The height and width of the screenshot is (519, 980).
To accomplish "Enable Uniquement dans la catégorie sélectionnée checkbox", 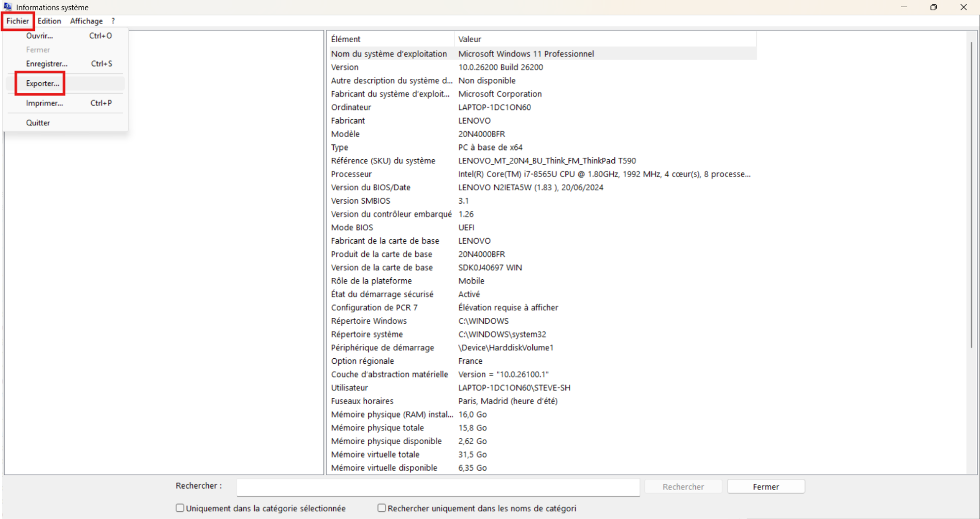I will 179,508.
